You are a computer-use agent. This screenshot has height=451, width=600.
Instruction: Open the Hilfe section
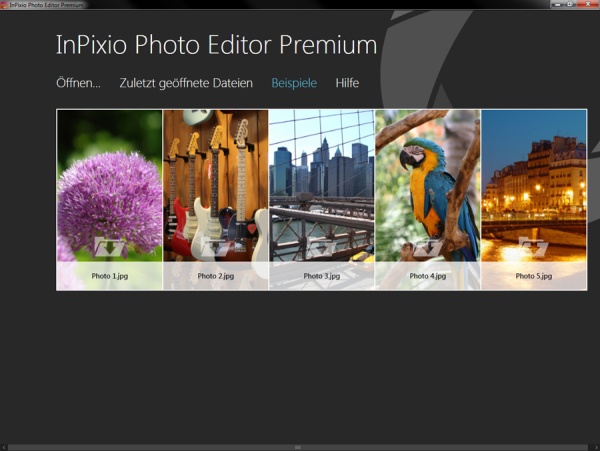[347, 83]
